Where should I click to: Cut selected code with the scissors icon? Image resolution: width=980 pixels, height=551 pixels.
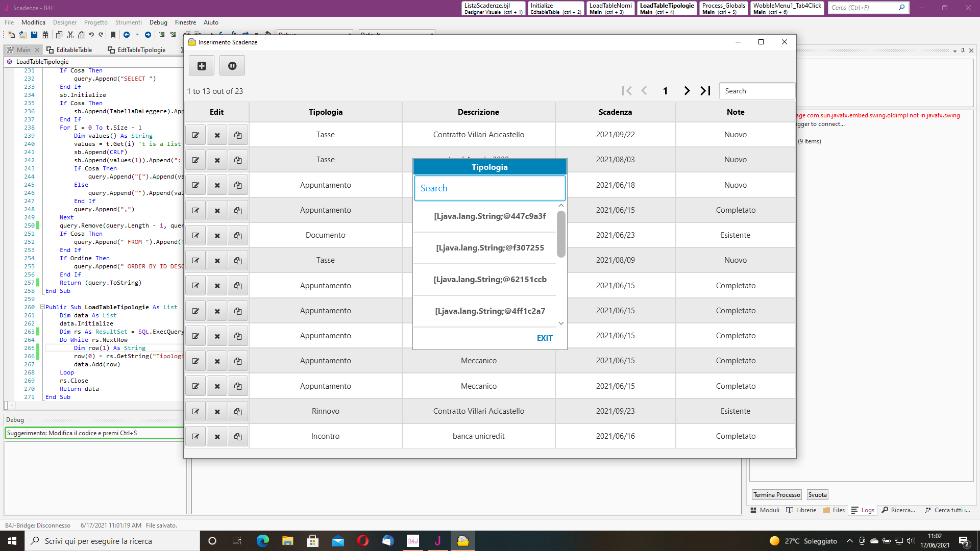click(x=70, y=35)
